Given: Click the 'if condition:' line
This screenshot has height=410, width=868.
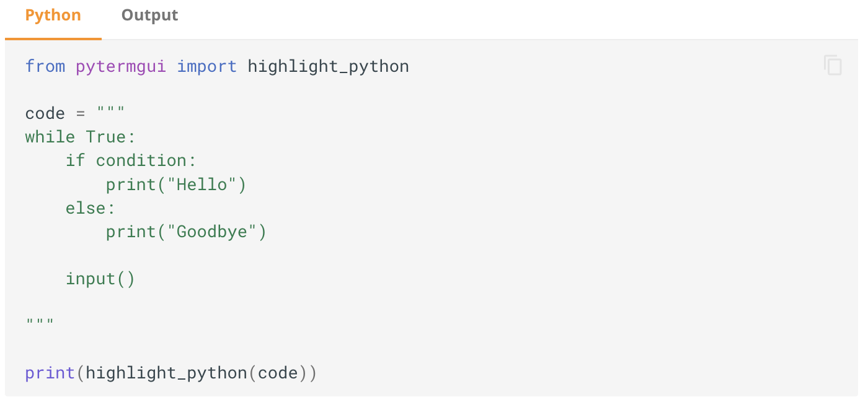Looking at the screenshot, I should (131, 160).
